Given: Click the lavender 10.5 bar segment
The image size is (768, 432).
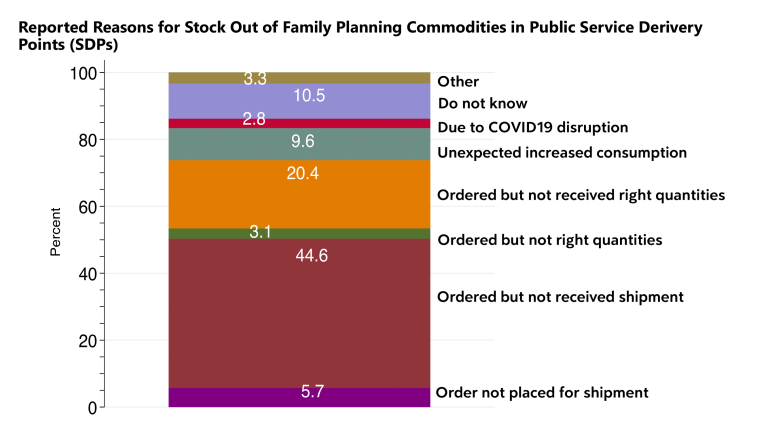Looking at the screenshot, I should (x=299, y=101).
